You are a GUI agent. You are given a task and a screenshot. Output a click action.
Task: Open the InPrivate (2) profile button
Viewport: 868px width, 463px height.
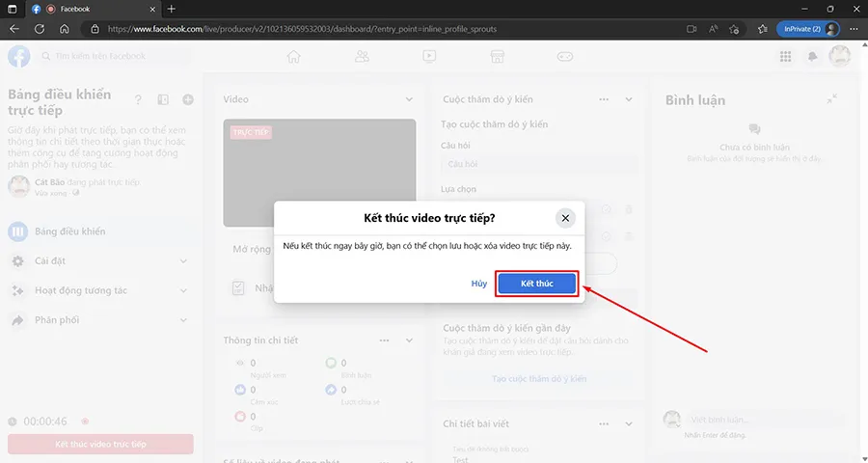pyautogui.click(x=807, y=29)
